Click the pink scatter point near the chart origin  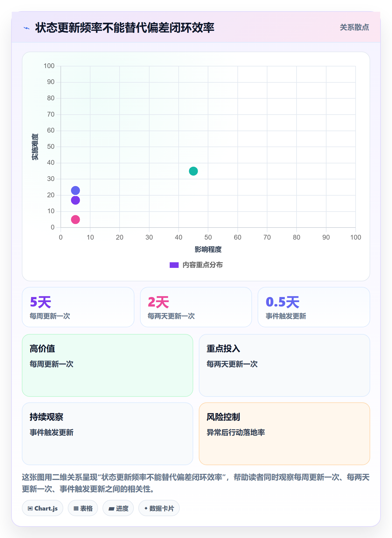[x=75, y=219]
